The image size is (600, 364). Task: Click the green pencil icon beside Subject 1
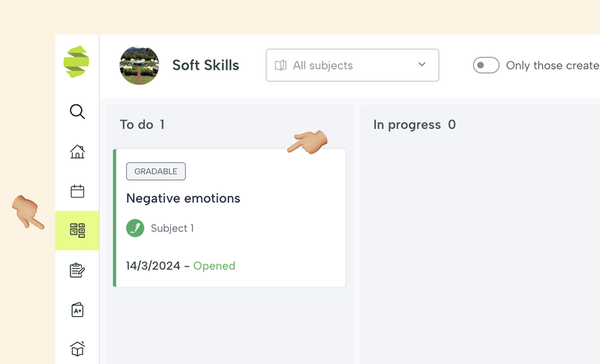click(x=135, y=228)
